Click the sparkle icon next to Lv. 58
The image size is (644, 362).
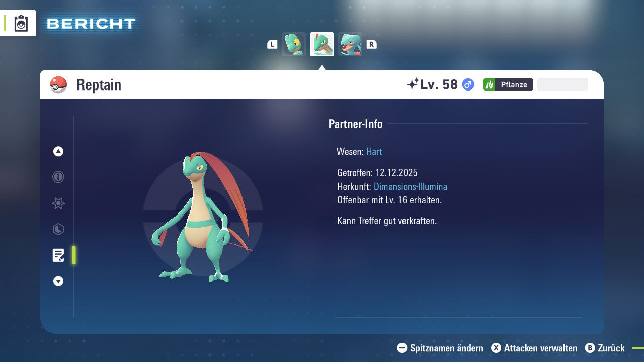click(414, 83)
